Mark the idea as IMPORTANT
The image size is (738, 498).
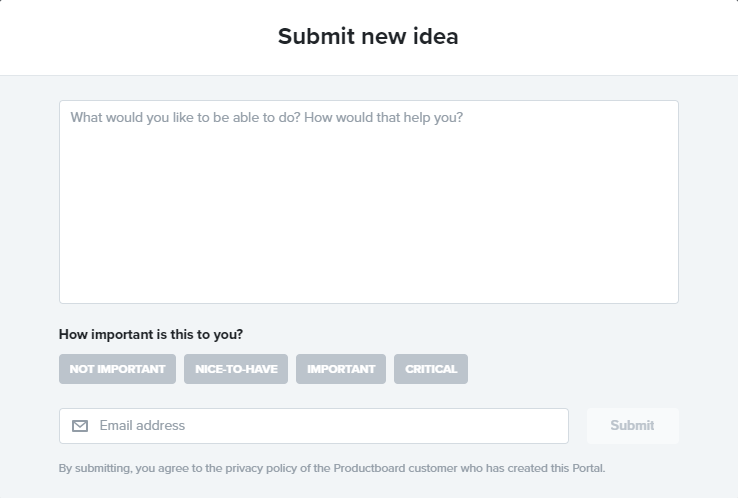(341, 369)
